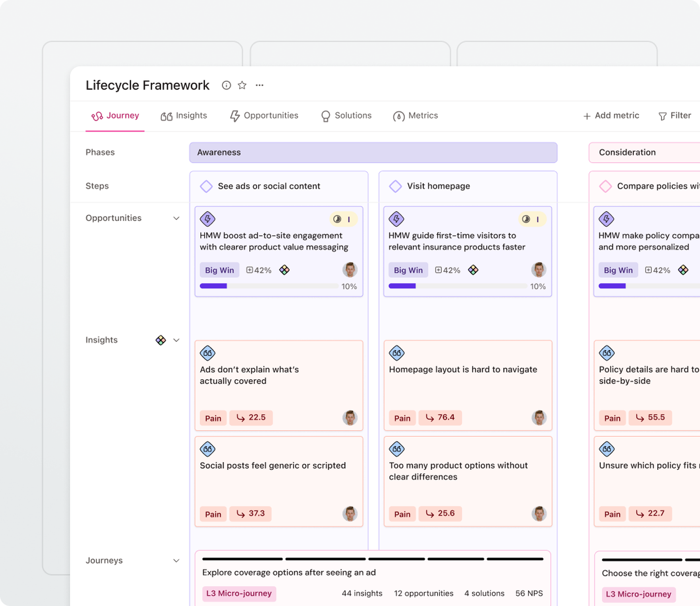This screenshot has width=700, height=606.
Task: Click the avatar on the 'Homepage layout is hard to navigate' insight
Action: pos(539,418)
